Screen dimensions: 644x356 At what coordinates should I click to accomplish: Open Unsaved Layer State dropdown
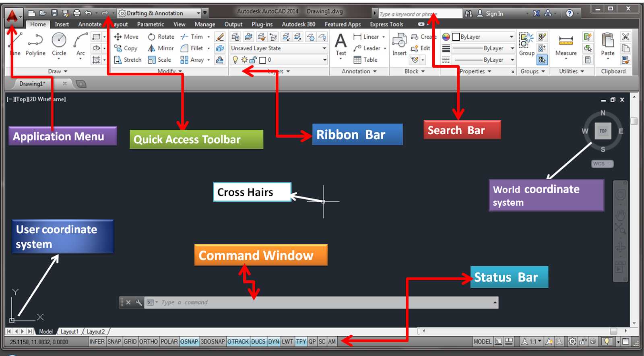(x=279, y=48)
